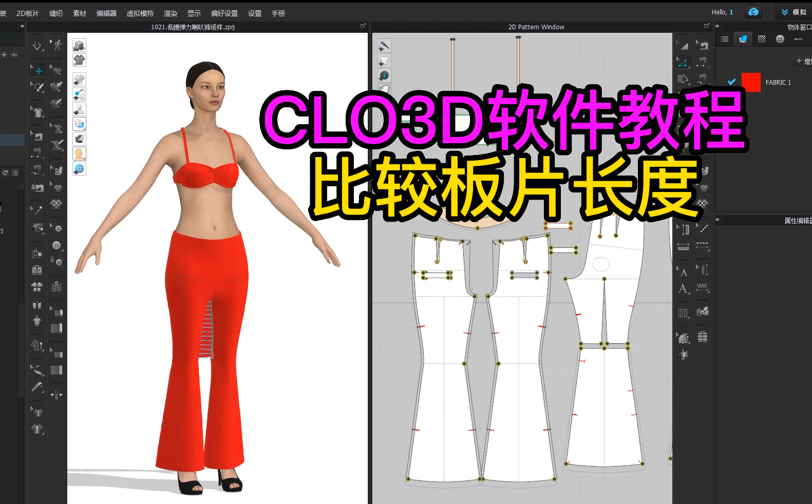
Task: Open the 3D garment display shirt icon
Action: [79, 60]
